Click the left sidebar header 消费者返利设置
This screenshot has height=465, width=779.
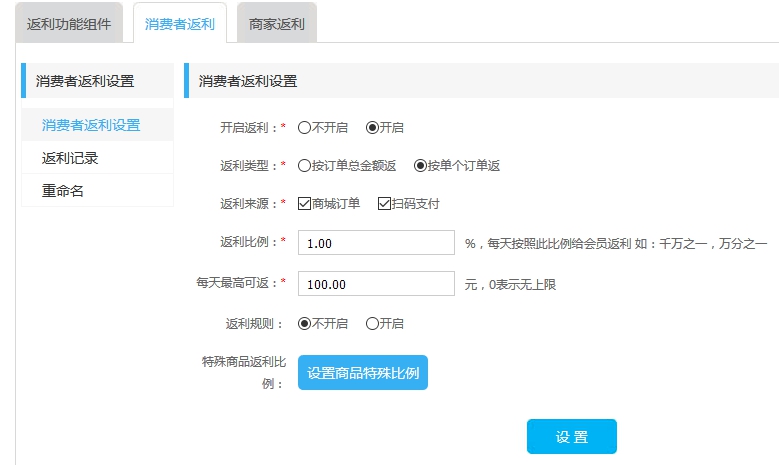(85, 81)
